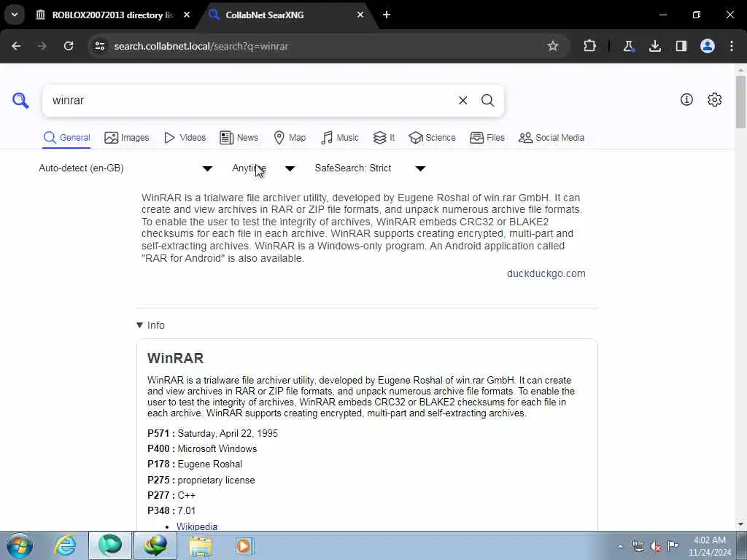Open the taskbar clock showing 4:02 AM
Viewport: 747px width, 560px height.
[x=709, y=546]
